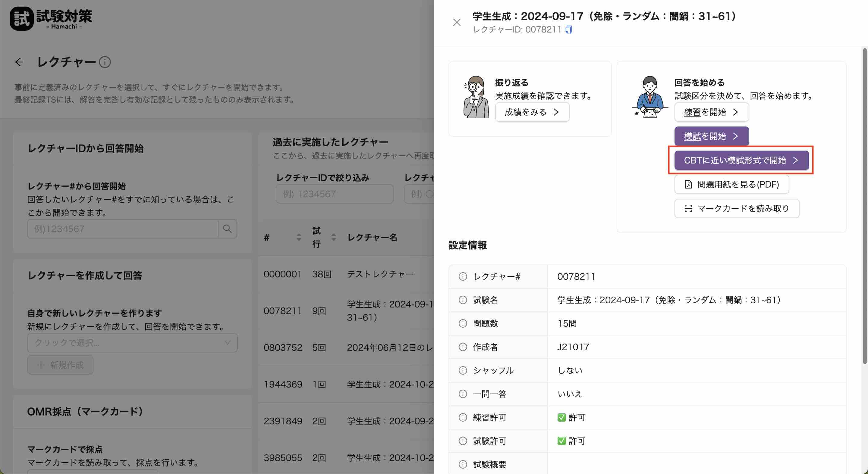
Task: Click the info icon next to レクチャー title
Action: point(105,62)
